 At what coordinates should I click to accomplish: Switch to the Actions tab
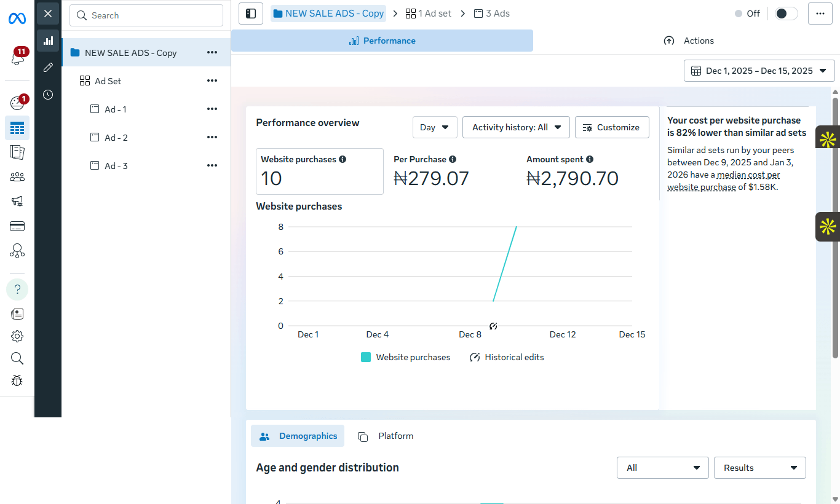coord(689,41)
